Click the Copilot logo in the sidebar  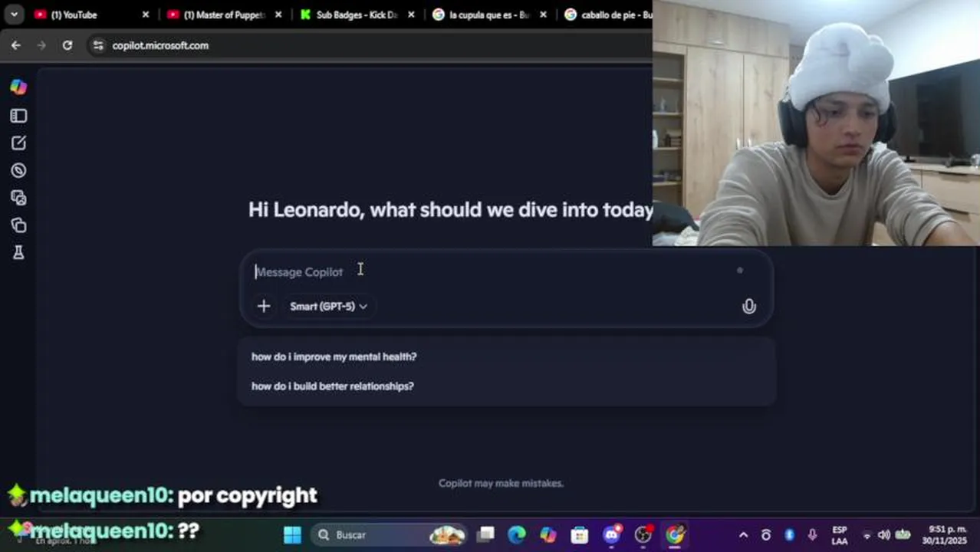coord(18,87)
